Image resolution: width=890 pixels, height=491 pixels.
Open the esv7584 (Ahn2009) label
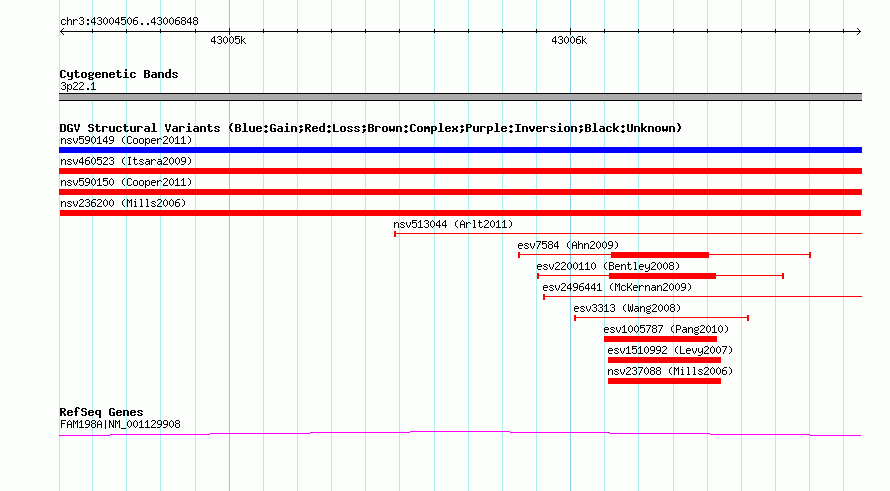[568, 245]
